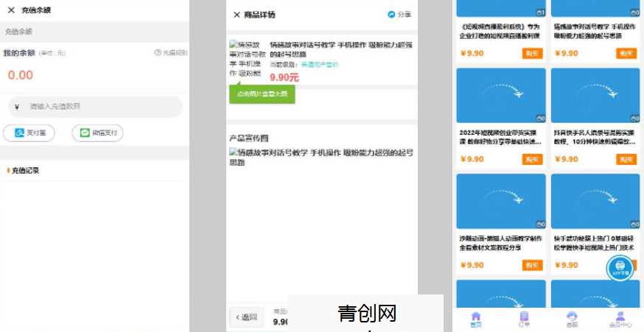Switch to the 首页 home tab
644x332 pixels.
(475, 319)
